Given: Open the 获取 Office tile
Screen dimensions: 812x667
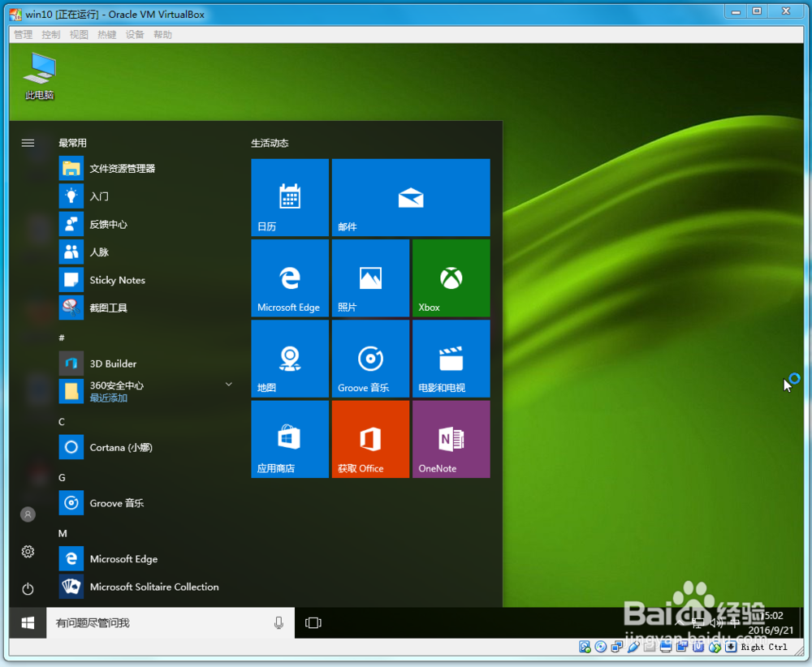Looking at the screenshot, I should click(370, 439).
